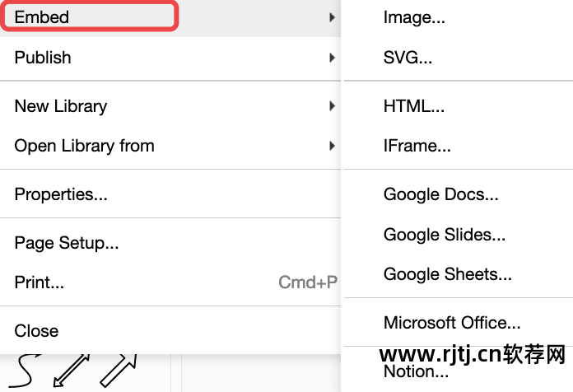
Task: Click Print... in the File menu
Action: pyautogui.click(x=40, y=283)
